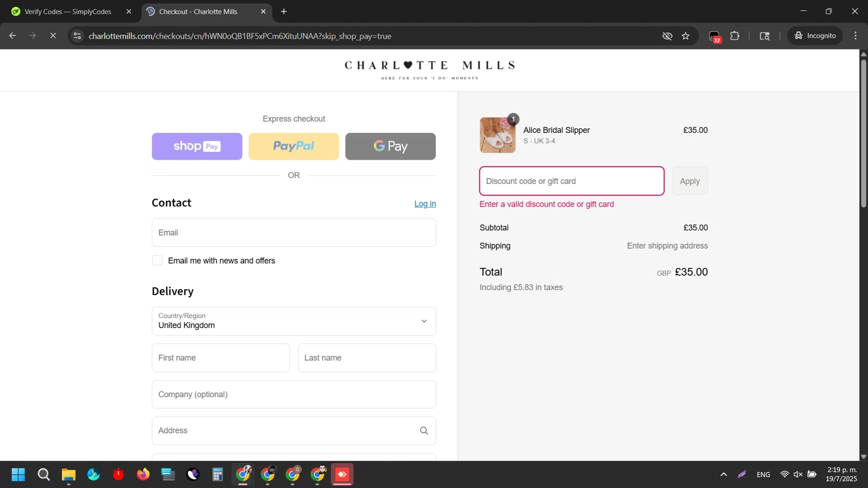This screenshot has width=868, height=488.
Task: Expand Country/Region dropdown
Action: coord(294,321)
